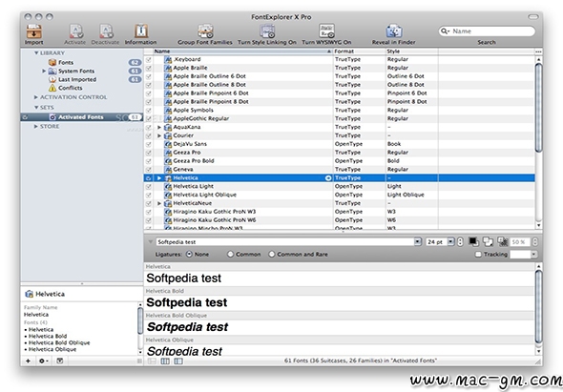Viewport: 563px width, 392px height.
Task: Select the Hiragino Kaku Gothic ProN W6 row
Action: (340, 220)
